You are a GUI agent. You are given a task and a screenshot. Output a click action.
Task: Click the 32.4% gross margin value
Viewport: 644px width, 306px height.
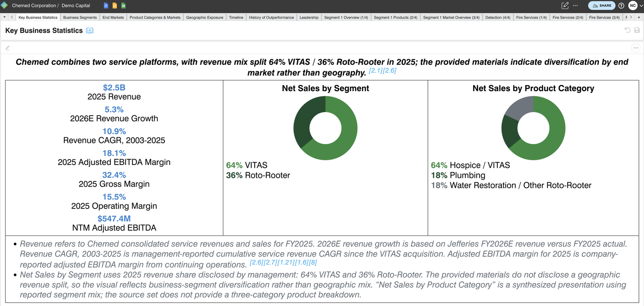[x=114, y=175]
